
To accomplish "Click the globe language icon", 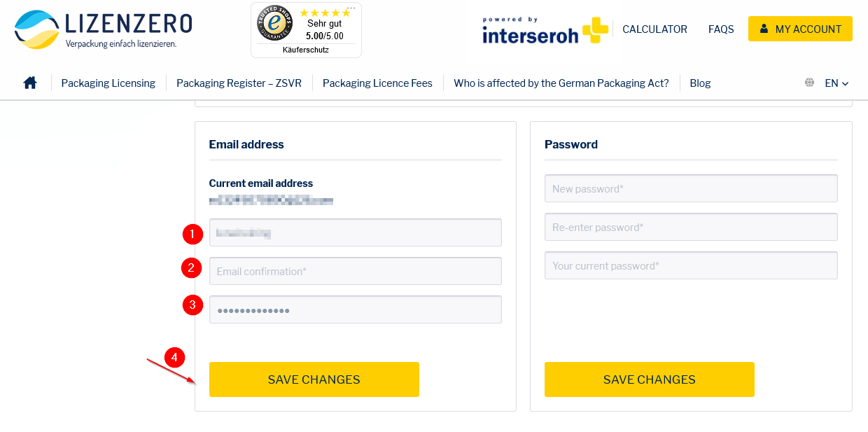I will tap(810, 83).
